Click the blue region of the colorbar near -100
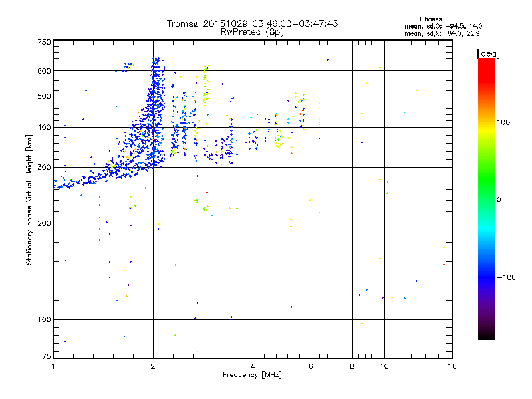Viewport: 532px width, 399px height. click(x=487, y=277)
